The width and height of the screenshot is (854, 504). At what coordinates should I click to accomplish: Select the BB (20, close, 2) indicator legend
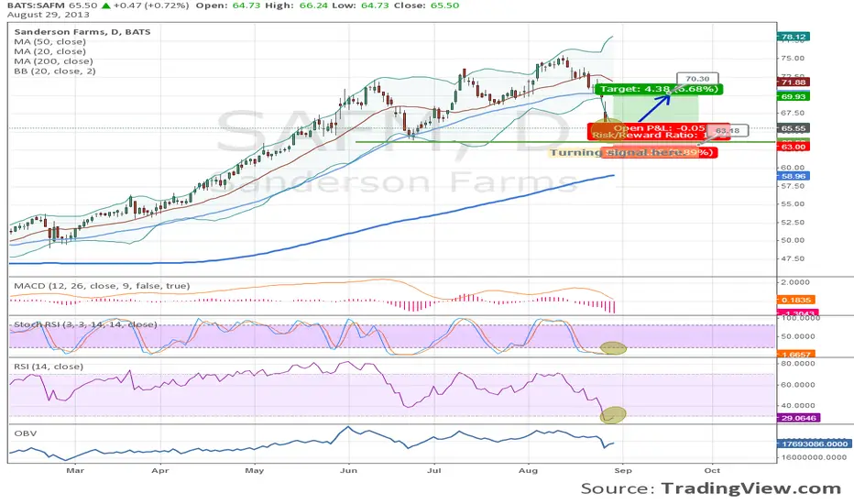55,71
